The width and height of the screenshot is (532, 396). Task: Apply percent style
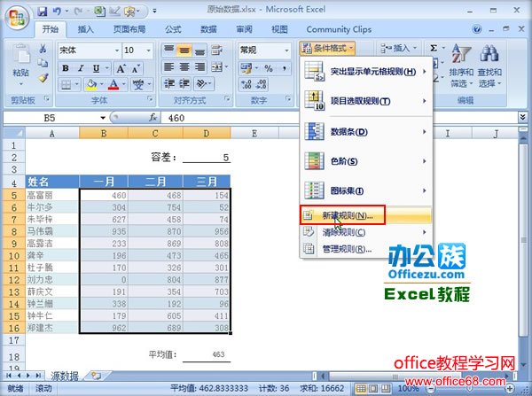click(x=269, y=68)
